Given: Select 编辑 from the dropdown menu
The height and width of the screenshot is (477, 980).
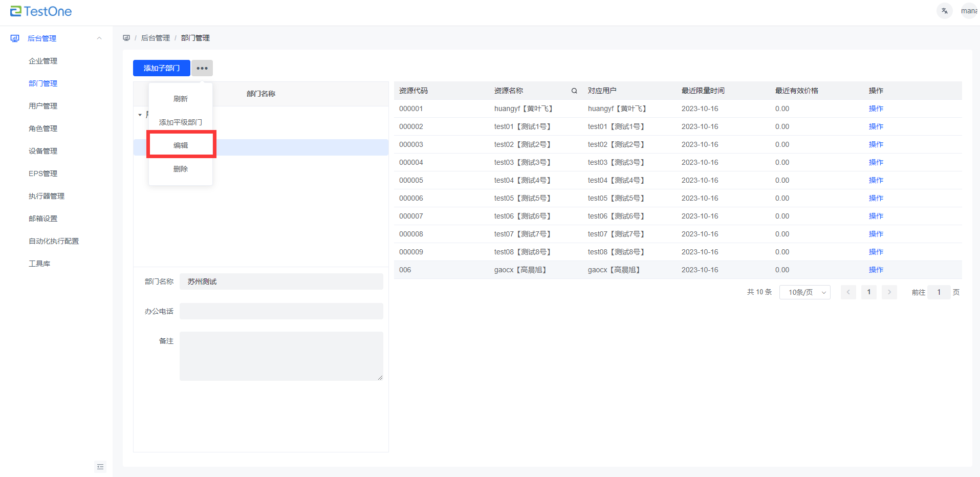Looking at the screenshot, I should [181, 145].
